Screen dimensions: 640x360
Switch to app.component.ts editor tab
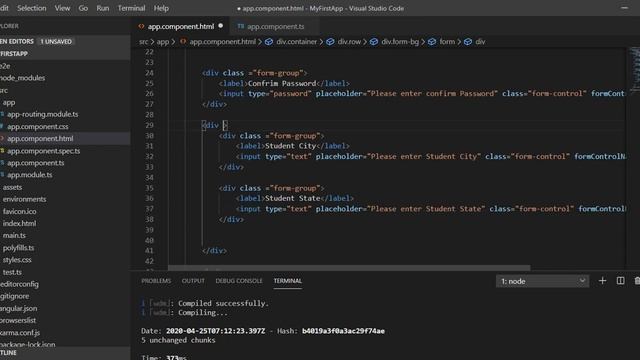pos(276,26)
